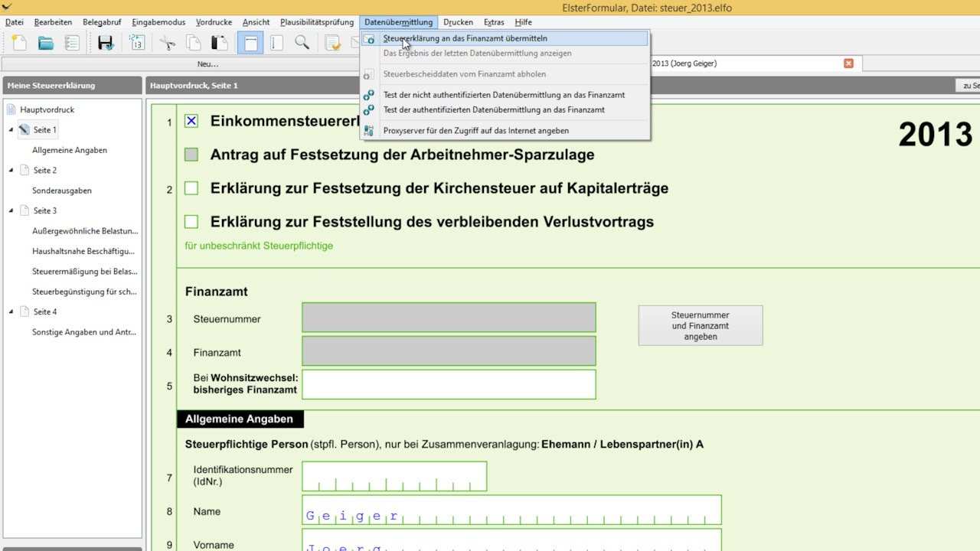Click the Identifikationsnummer input field
The height and width of the screenshot is (551, 980).
click(x=394, y=476)
